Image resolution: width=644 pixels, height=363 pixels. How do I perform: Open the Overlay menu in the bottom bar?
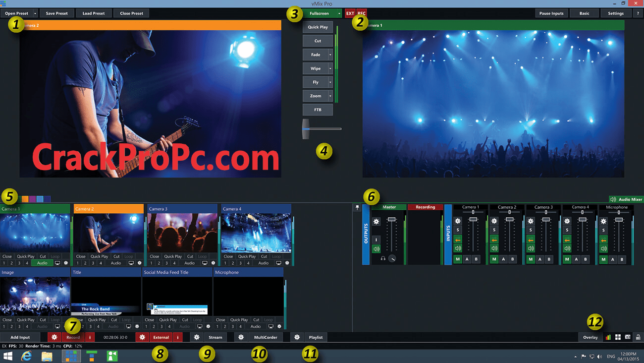(590, 337)
